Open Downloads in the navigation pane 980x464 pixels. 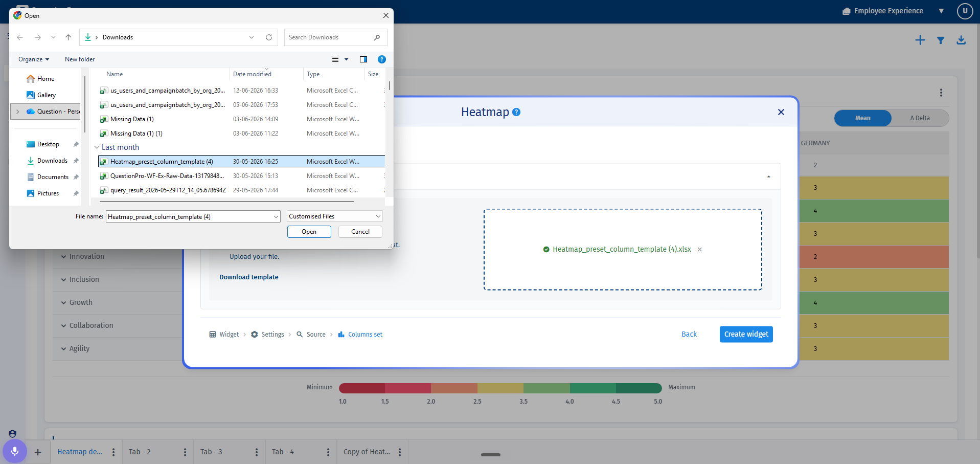point(52,161)
